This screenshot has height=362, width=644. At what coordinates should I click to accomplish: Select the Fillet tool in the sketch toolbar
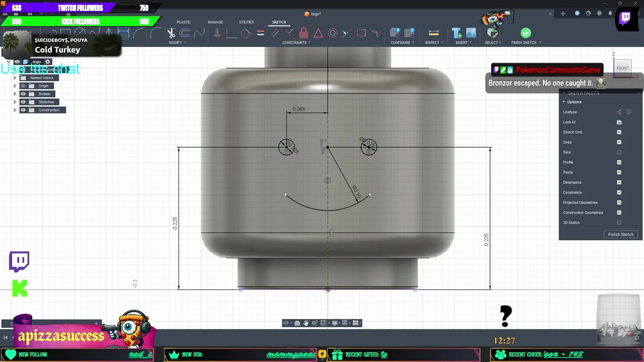tap(155, 33)
